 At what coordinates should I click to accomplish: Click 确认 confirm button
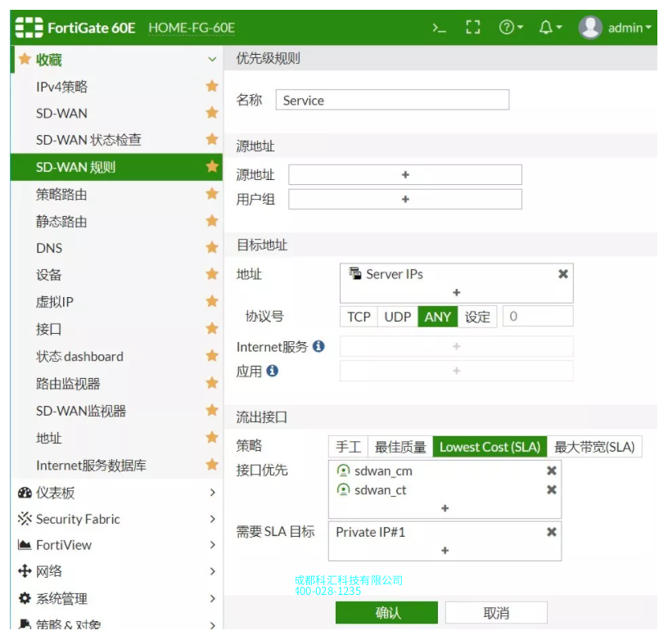[386, 613]
